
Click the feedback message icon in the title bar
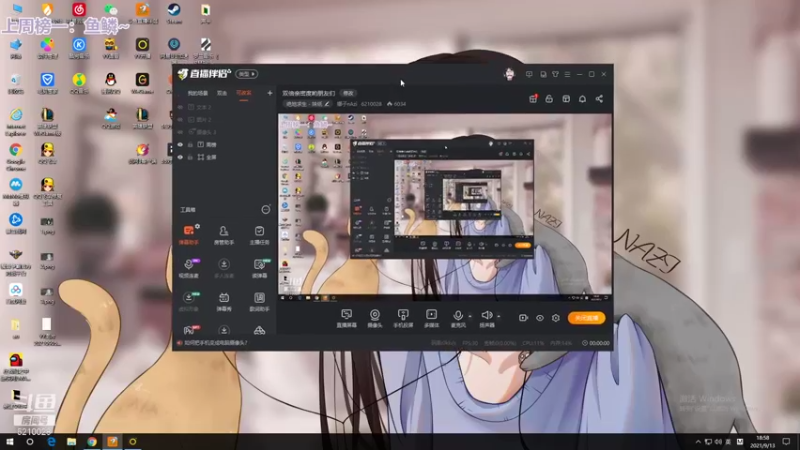(529, 74)
